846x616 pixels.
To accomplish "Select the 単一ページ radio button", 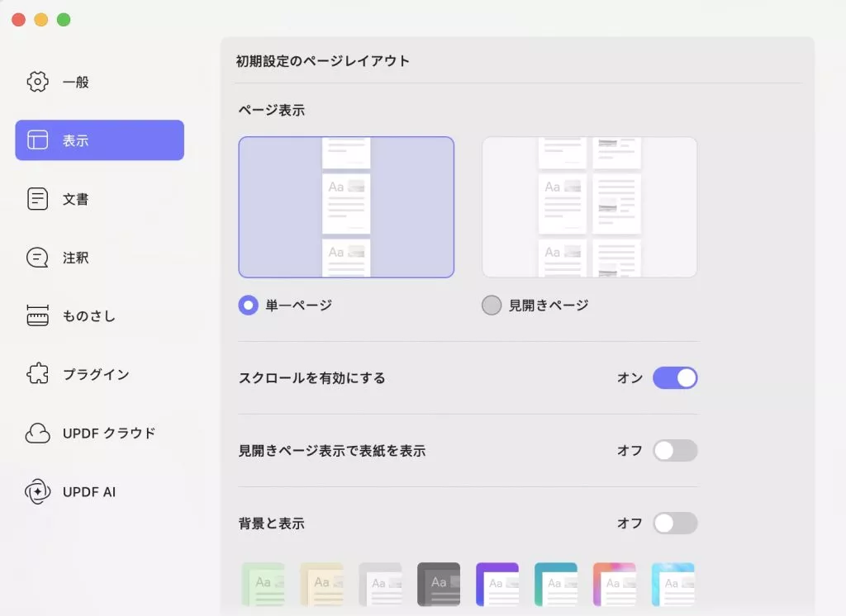I will [248, 306].
